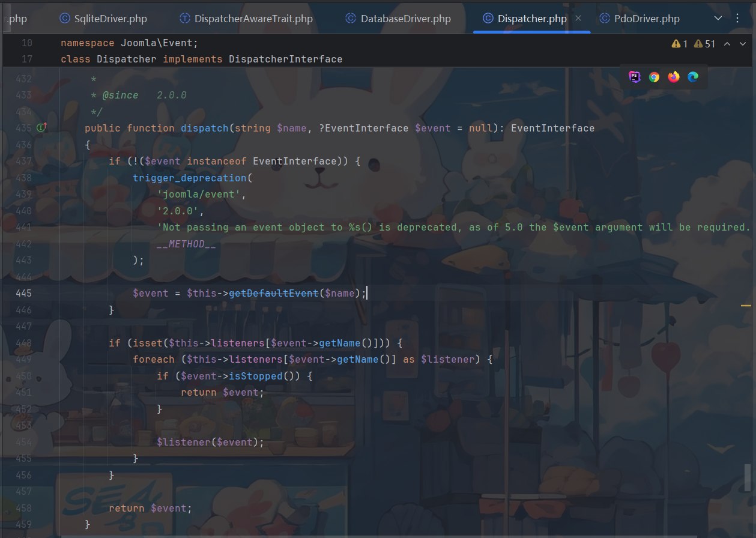Open the DatabaseDriver.php tab

click(398, 19)
